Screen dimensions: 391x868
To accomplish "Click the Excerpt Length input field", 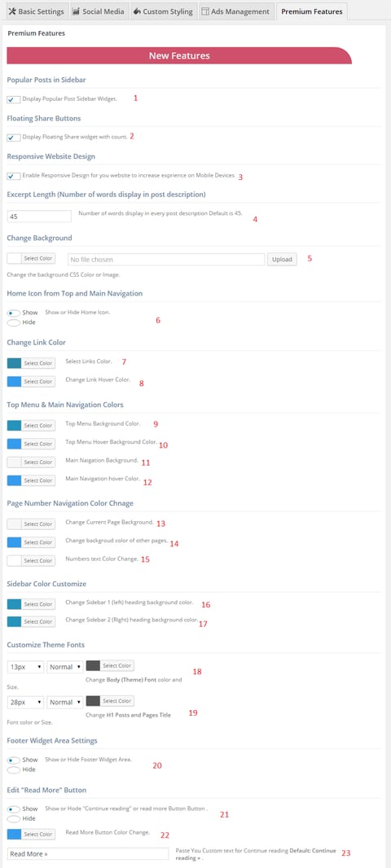I will tap(39, 217).
